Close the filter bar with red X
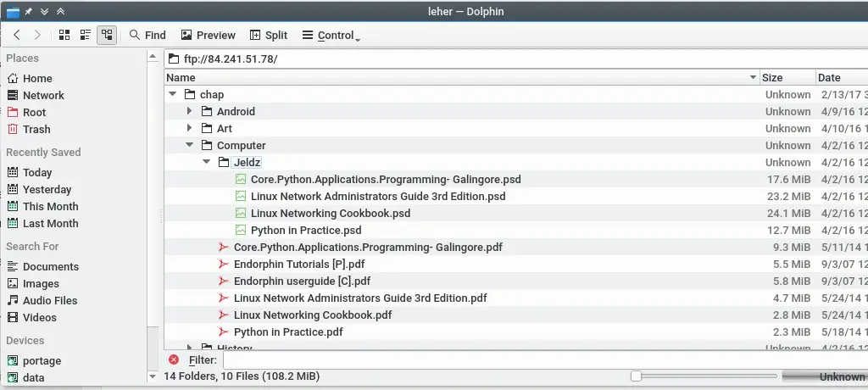The image size is (868, 390). coord(174,359)
